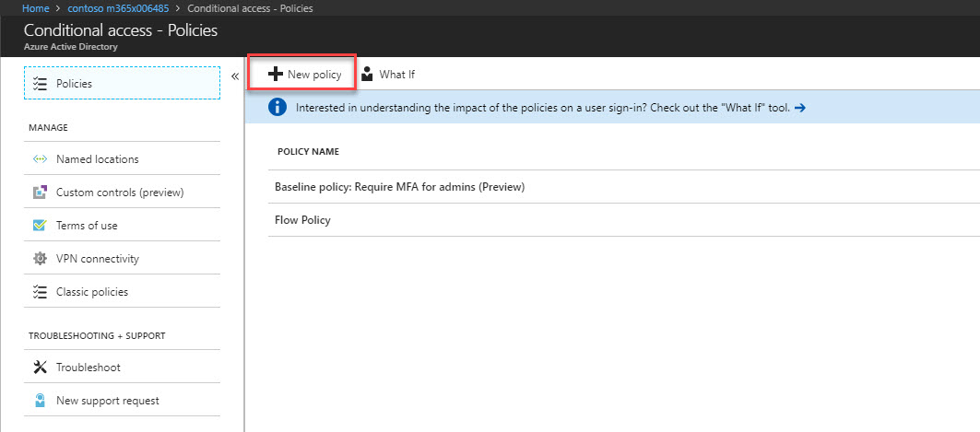Click the VPN connectivity gear icon
Image resolution: width=980 pixels, height=432 pixels.
pos(40,259)
